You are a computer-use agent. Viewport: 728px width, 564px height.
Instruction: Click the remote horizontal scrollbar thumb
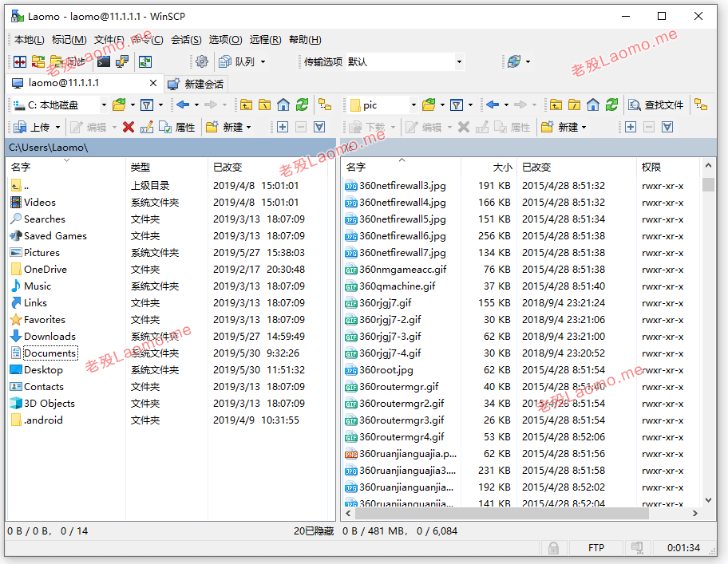coord(501,514)
